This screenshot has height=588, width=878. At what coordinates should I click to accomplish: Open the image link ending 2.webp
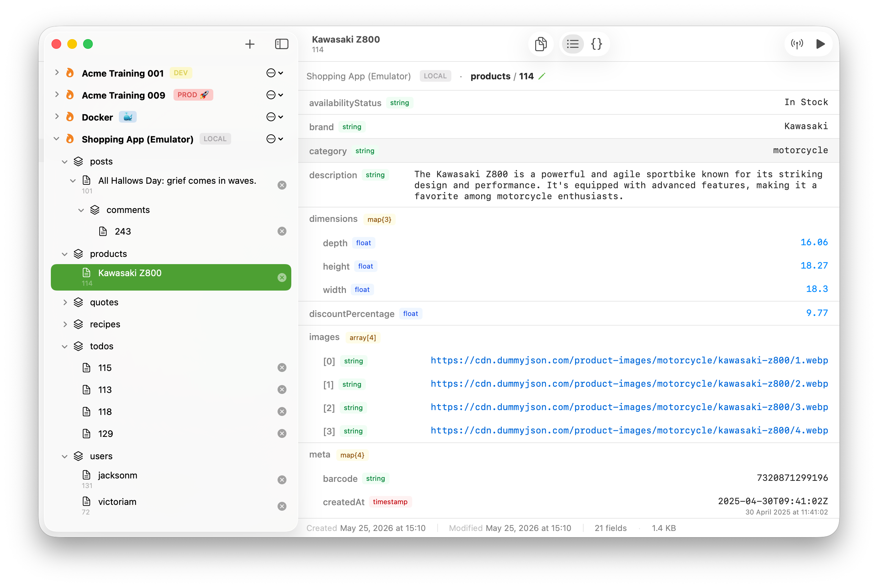pyautogui.click(x=629, y=384)
